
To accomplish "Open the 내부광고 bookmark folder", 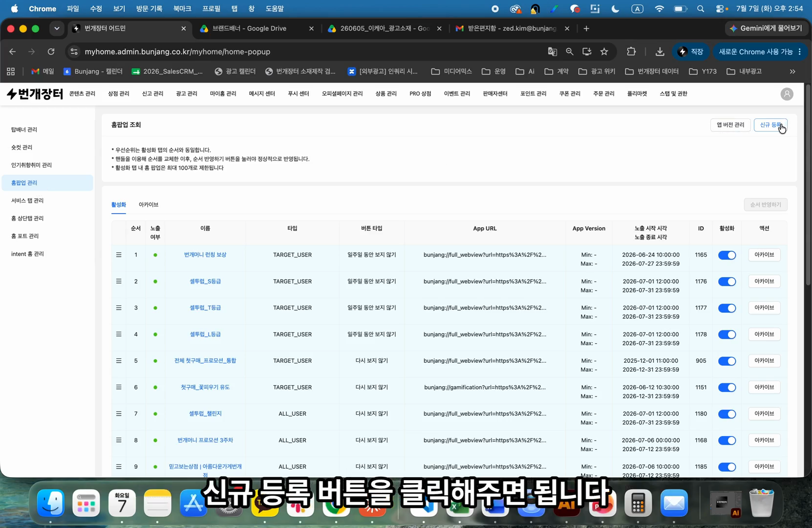I will (x=744, y=71).
